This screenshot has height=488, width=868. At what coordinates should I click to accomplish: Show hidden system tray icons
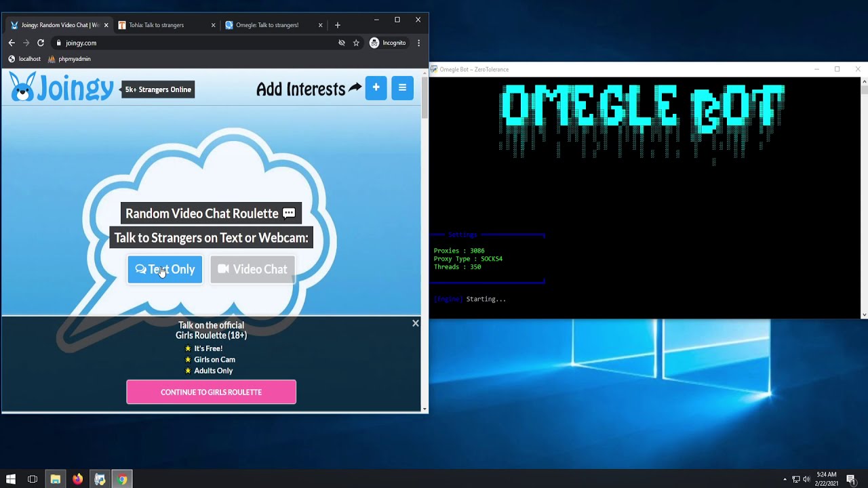pos(785,479)
